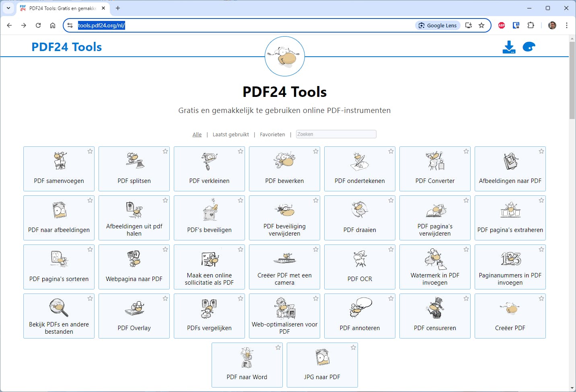Click the PDF24 sheep mascot logo
Image resolution: width=576 pixels, height=392 pixels.
pyautogui.click(x=285, y=56)
